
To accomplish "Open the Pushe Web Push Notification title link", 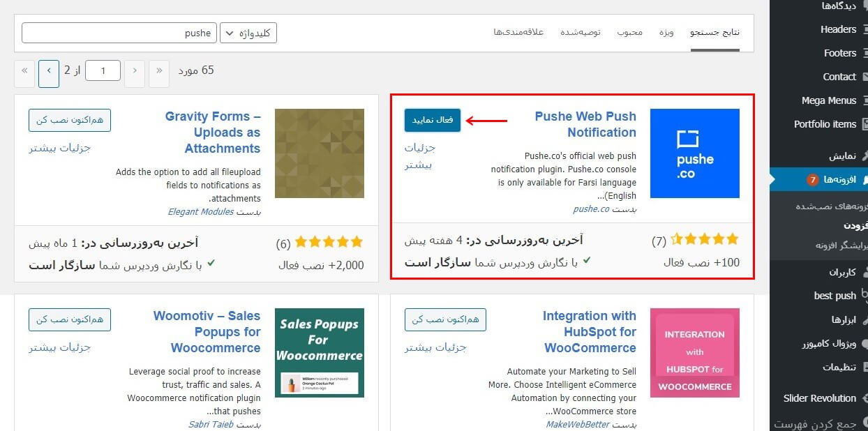I will [585, 125].
